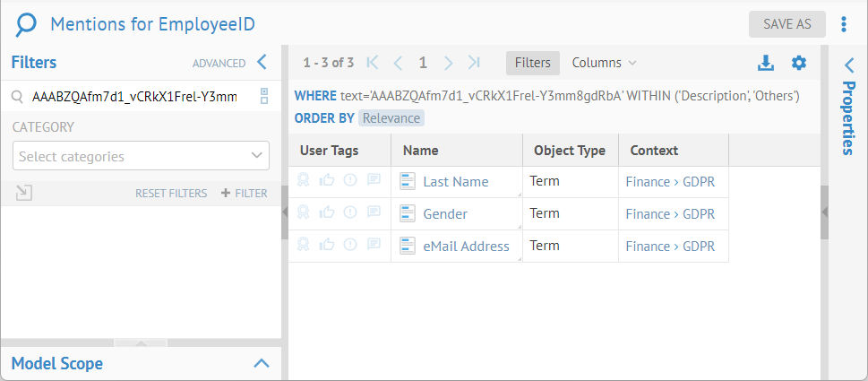Open the settings gear icon
868x381 pixels.
799,63
